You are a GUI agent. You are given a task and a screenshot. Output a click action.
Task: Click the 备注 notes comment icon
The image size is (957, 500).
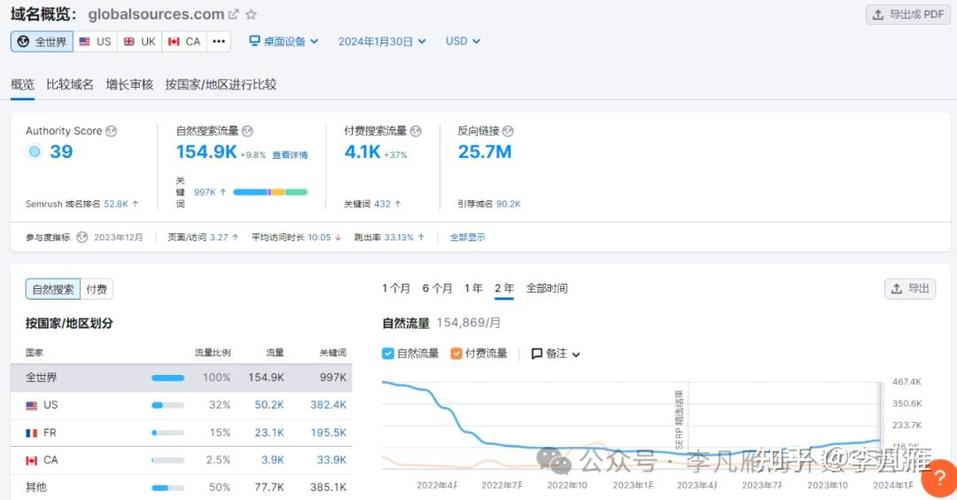click(x=536, y=353)
